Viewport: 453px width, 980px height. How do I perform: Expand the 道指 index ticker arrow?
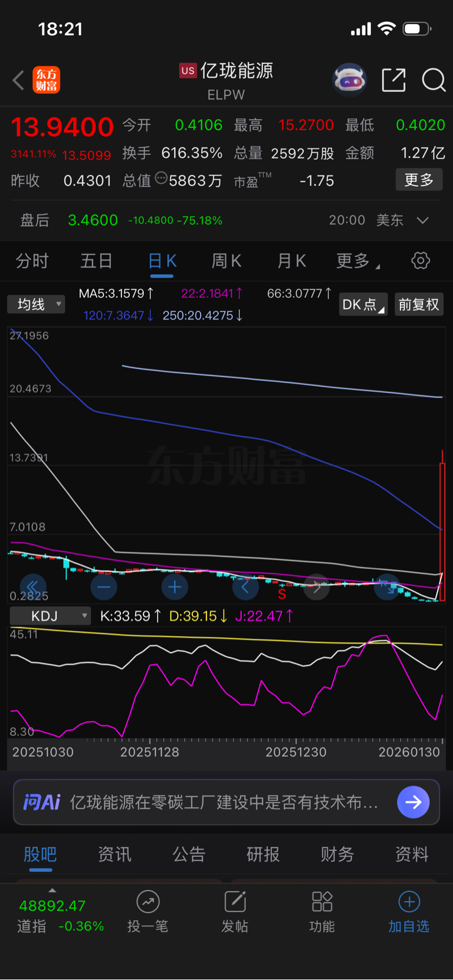52,890
